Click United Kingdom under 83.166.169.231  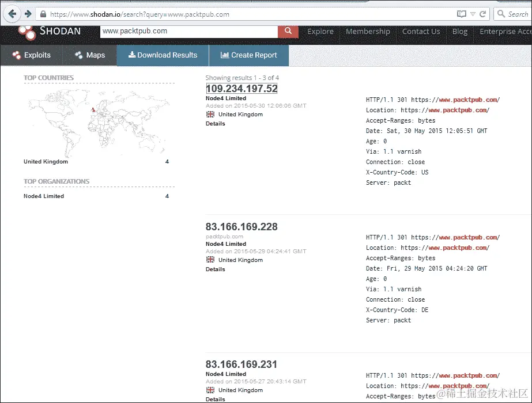pyautogui.click(x=240, y=390)
